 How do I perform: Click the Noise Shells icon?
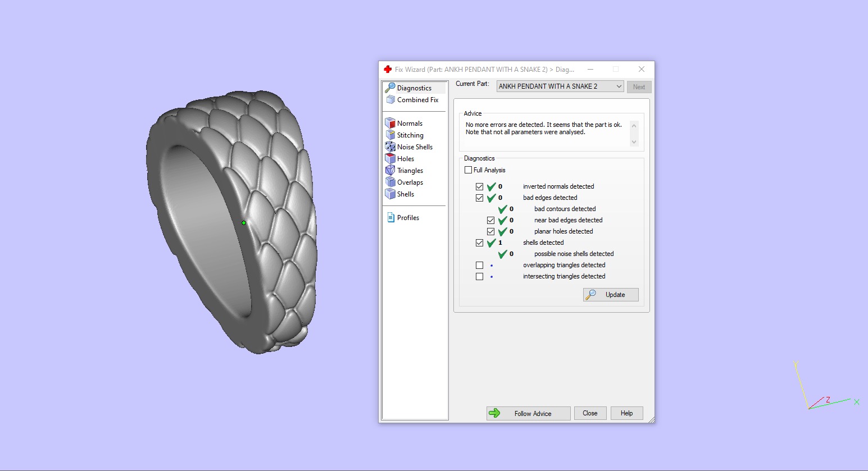click(x=390, y=147)
